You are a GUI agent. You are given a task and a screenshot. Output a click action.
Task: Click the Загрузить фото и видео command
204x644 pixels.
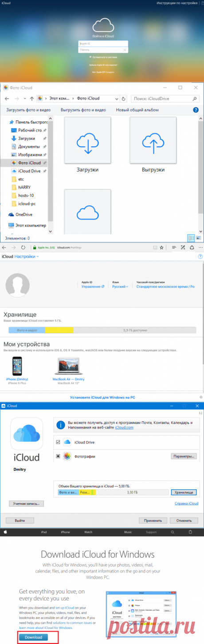(x=28, y=110)
